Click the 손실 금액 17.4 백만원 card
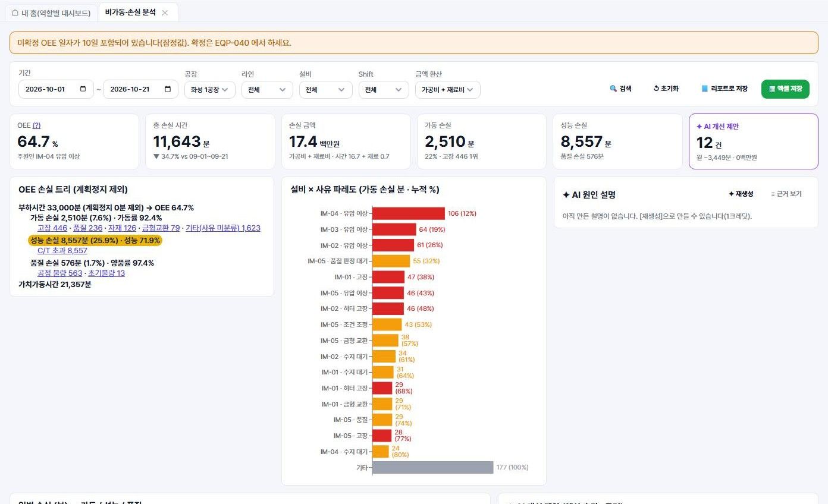The width and height of the screenshot is (828, 504). pos(346,141)
